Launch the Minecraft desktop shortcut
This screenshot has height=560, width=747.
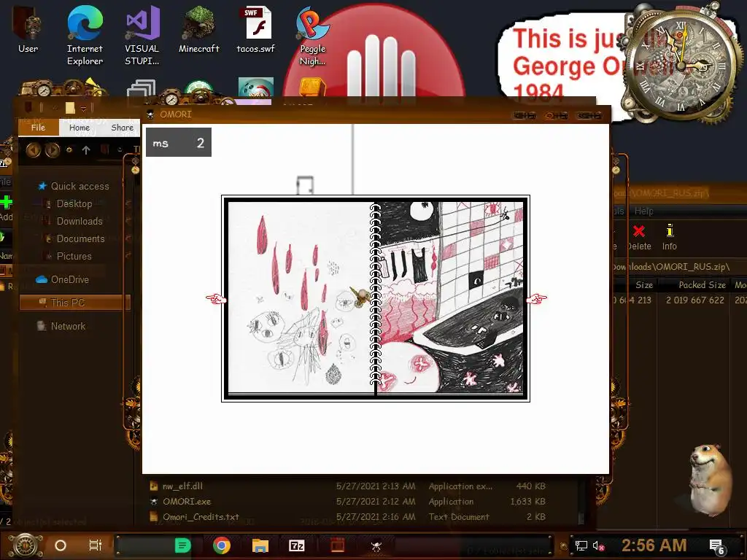click(198, 29)
